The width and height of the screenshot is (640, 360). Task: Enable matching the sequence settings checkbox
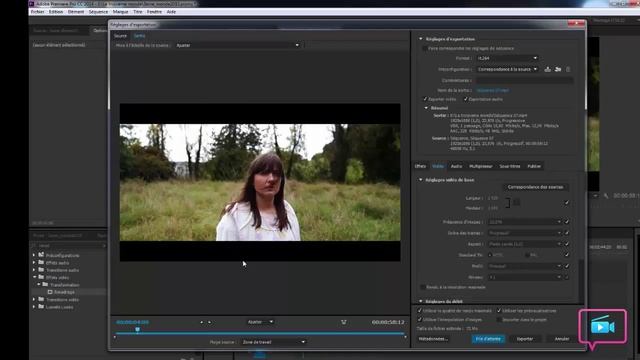pyautogui.click(x=424, y=49)
